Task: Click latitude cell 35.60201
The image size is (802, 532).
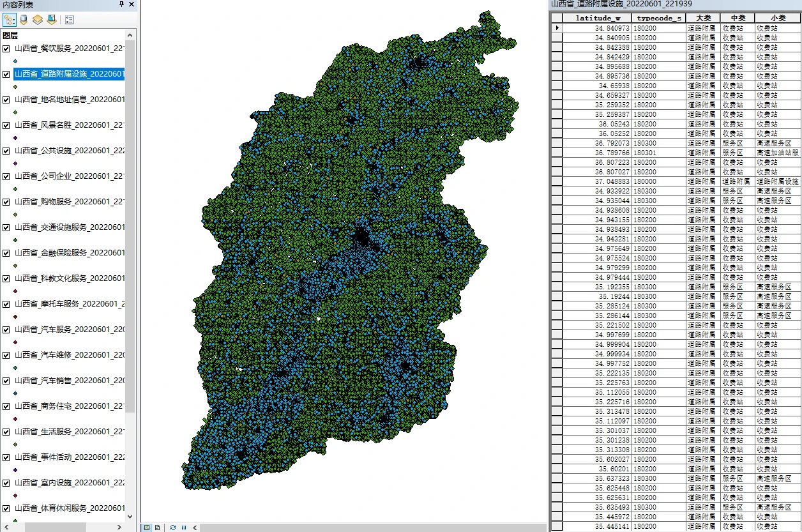Action: pyautogui.click(x=597, y=469)
